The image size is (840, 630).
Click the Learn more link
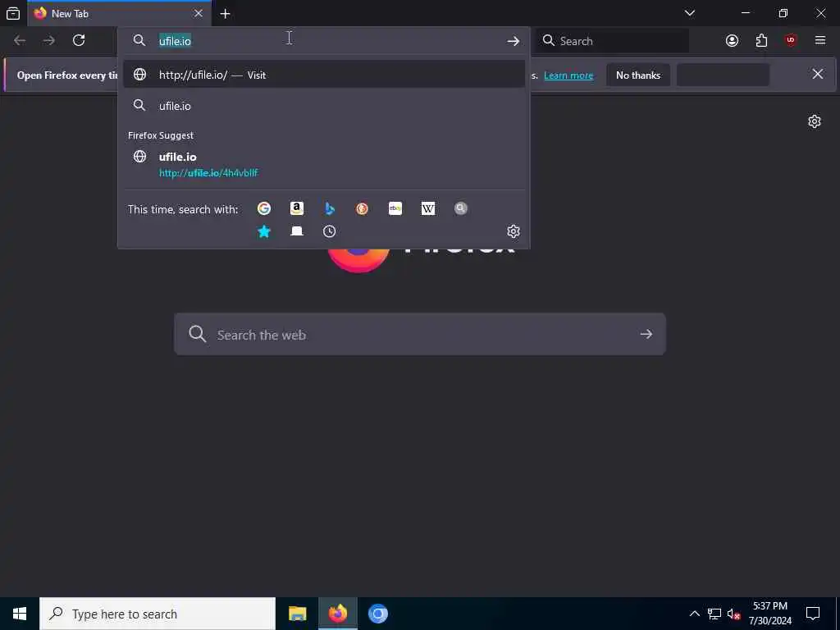(x=568, y=75)
